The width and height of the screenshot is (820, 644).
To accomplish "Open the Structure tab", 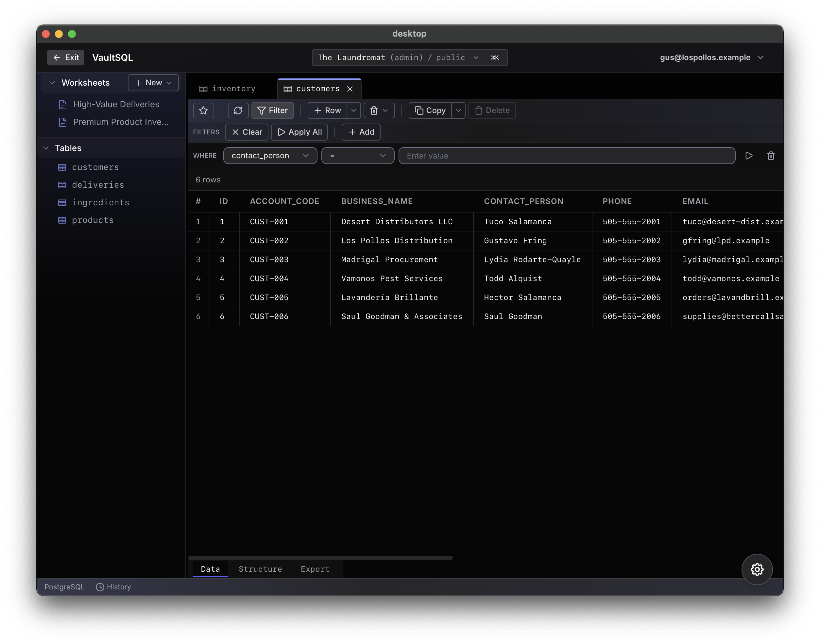I will [x=260, y=569].
